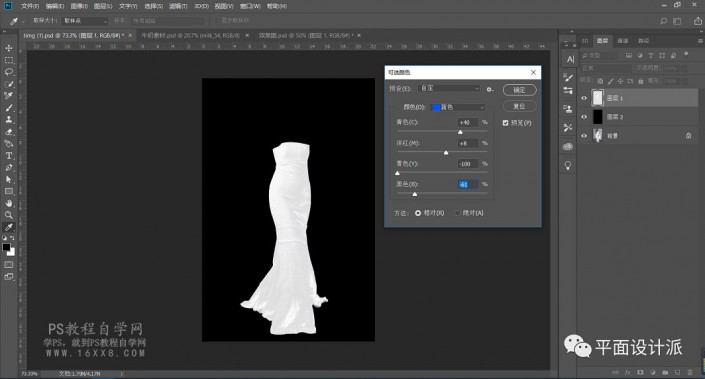Select the Rectangle shape tool
705x379 pixels.
coord(9,191)
